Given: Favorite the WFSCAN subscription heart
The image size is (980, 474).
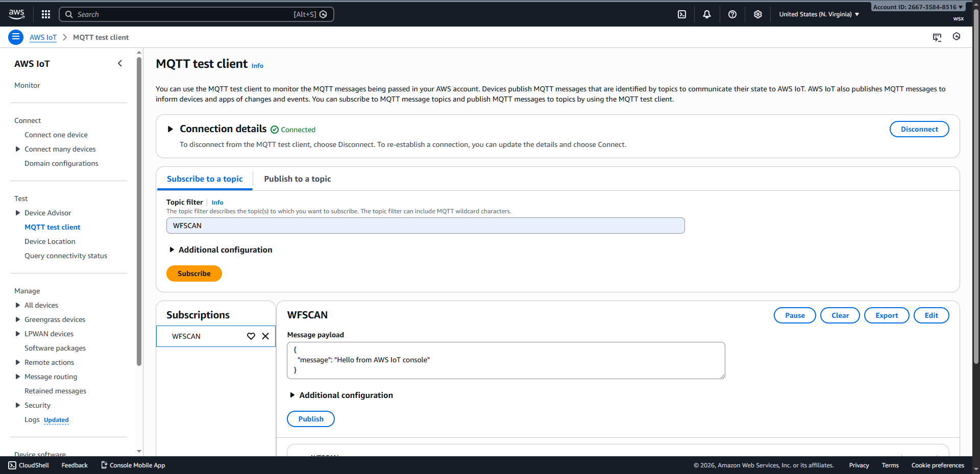Looking at the screenshot, I should point(251,336).
